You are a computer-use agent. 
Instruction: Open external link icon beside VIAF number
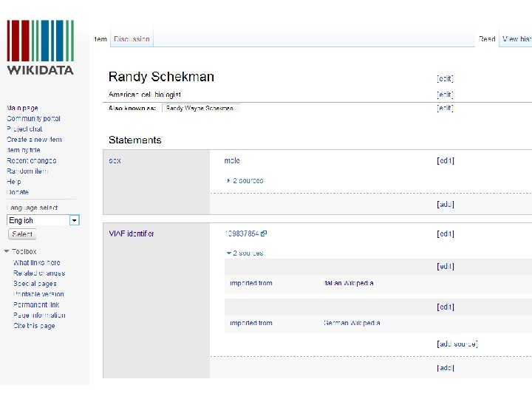coord(264,233)
